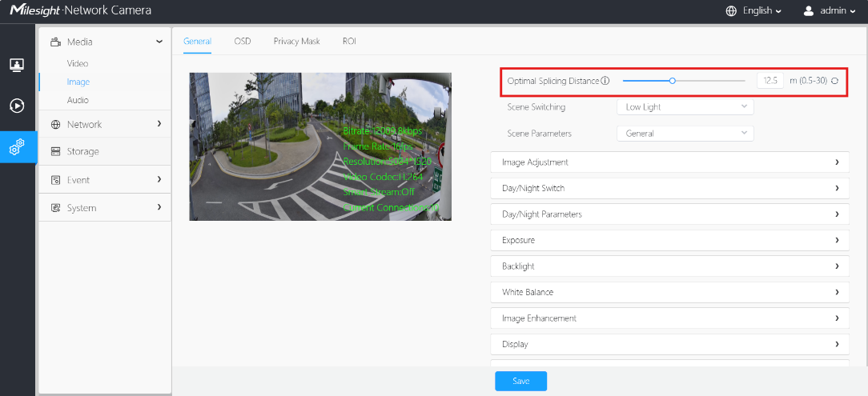This screenshot has height=396, width=868.
Task: Expand the Exposure panel
Action: (670, 240)
